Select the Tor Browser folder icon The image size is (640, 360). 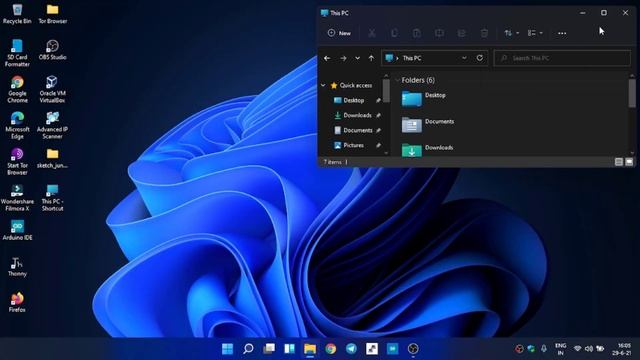pyautogui.click(x=53, y=13)
